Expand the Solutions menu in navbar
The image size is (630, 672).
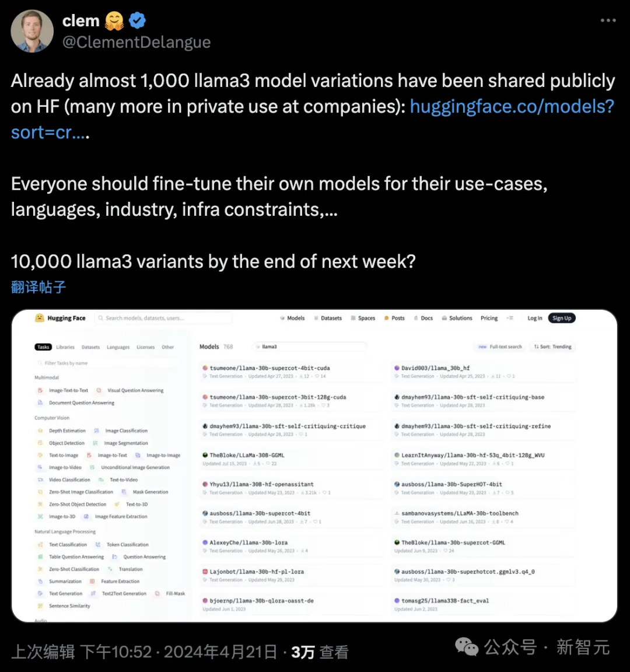click(457, 318)
